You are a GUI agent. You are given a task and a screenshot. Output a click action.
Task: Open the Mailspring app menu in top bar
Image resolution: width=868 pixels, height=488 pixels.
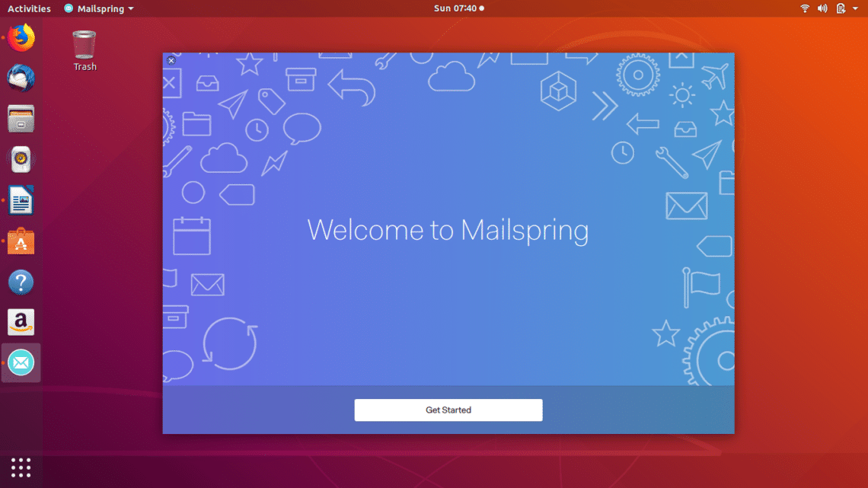point(99,8)
